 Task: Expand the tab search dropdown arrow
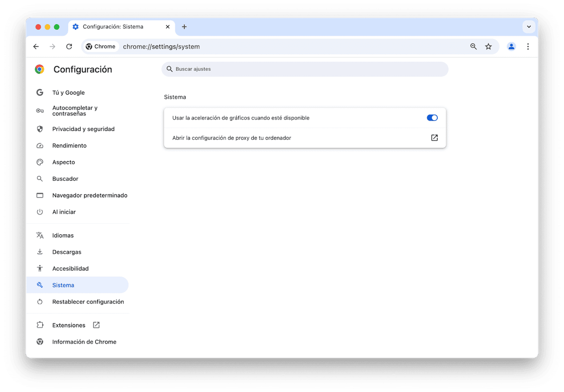[529, 27]
